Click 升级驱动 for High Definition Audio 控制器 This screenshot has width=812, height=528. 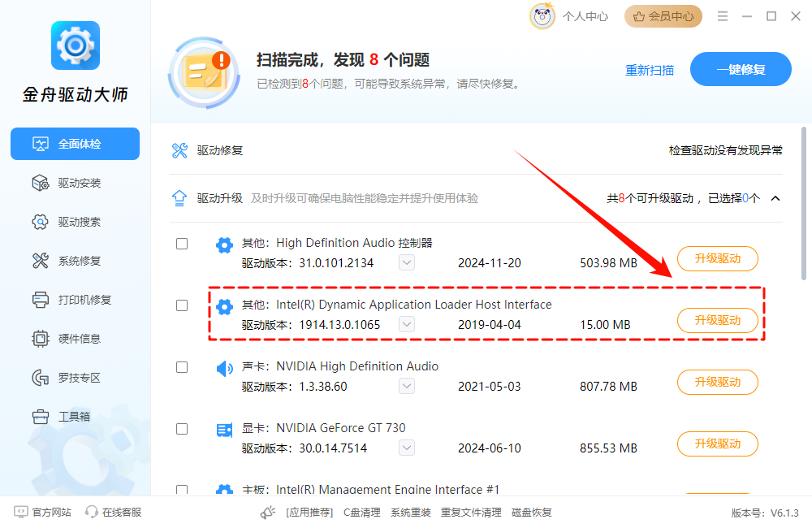pyautogui.click(x=718, y=258)
